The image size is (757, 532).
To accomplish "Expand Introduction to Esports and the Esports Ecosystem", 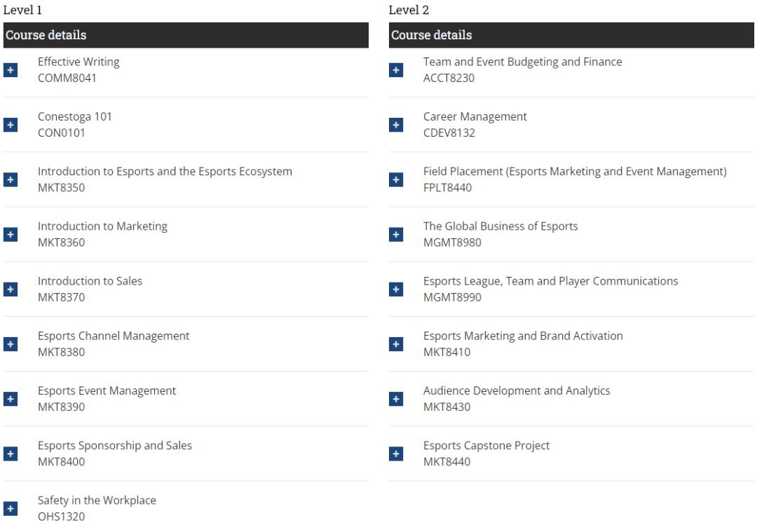I will click(x=11, y=179).
